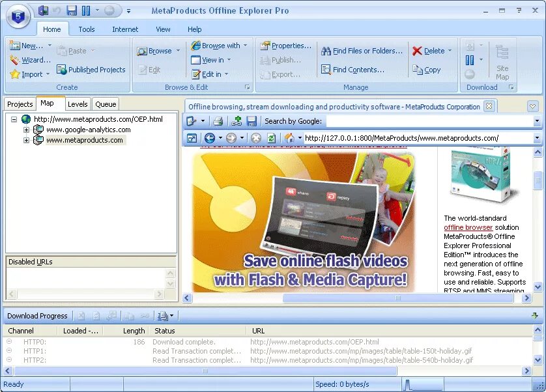Go Back with the blue arrow icon
Screen dimensions: 546x392
pyautogui.click(x=210, y=138)
